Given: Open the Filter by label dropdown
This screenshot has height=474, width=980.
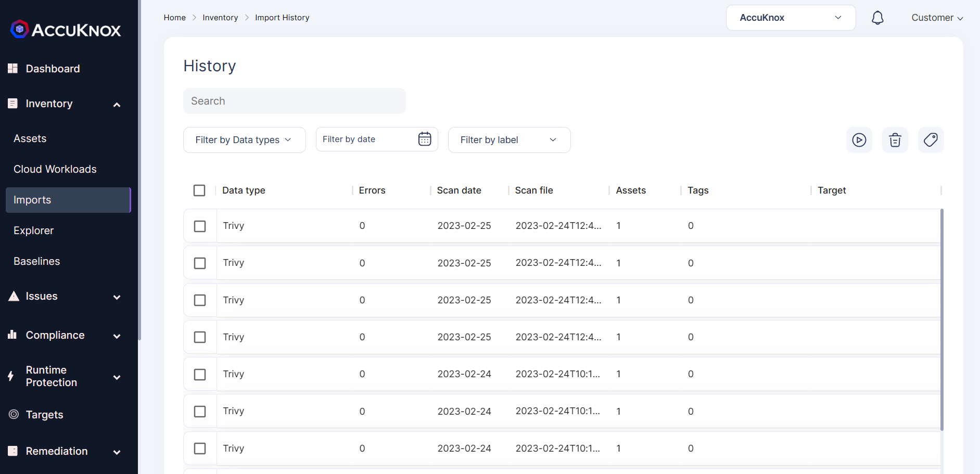Looking at the screenshot, I should click(510, 140).
